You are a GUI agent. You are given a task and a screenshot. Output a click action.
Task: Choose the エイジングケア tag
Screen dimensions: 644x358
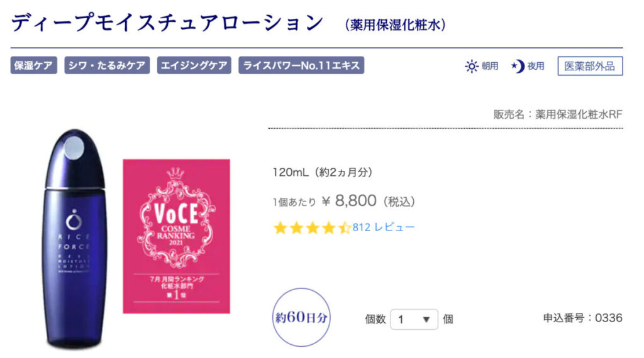pyautogui.click(x=194, y=66)
